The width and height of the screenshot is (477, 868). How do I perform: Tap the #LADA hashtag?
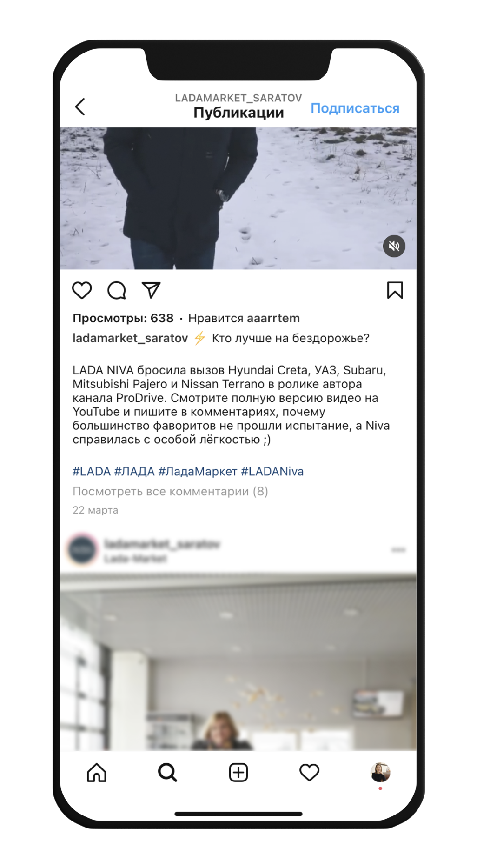[92, 471]
